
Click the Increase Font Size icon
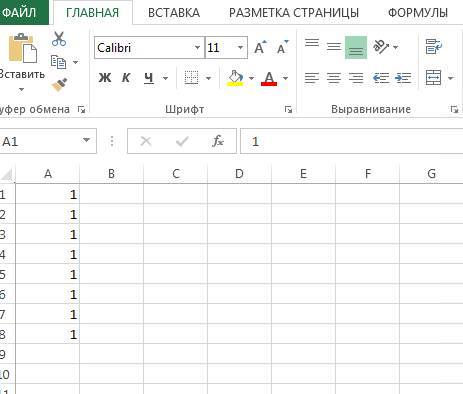pos(260,47)
